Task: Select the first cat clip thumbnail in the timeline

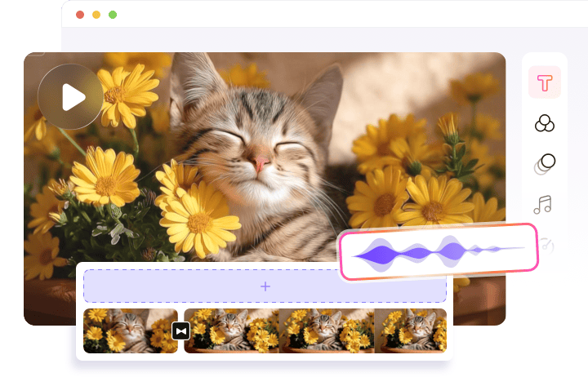Action: [x=131, y=331]
